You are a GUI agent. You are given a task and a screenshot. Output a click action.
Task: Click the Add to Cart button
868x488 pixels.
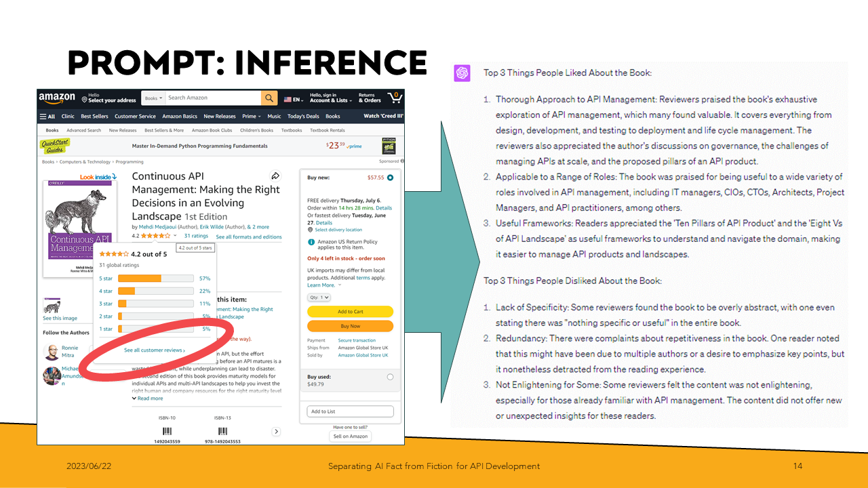click(350, 312)
